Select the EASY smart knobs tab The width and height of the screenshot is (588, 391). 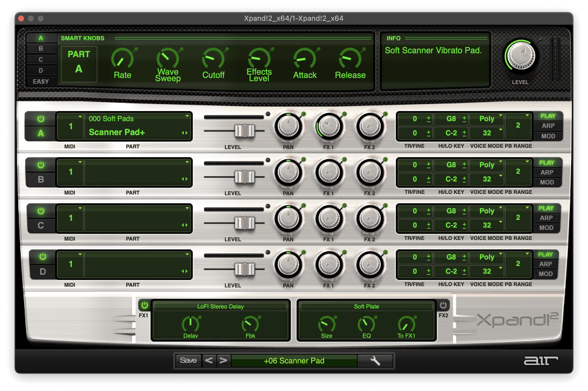click(41, 82)
